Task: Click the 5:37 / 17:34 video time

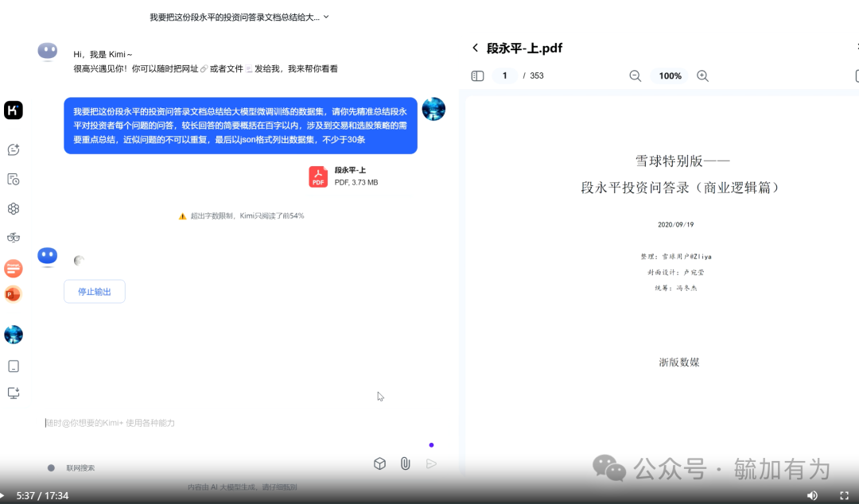Action: 42,496
